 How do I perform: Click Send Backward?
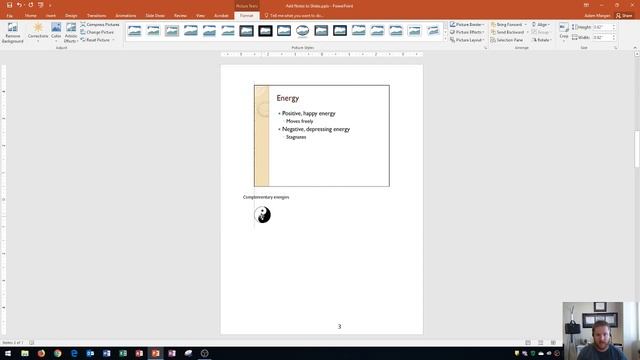pyautogui.click(x=507, y=32)
